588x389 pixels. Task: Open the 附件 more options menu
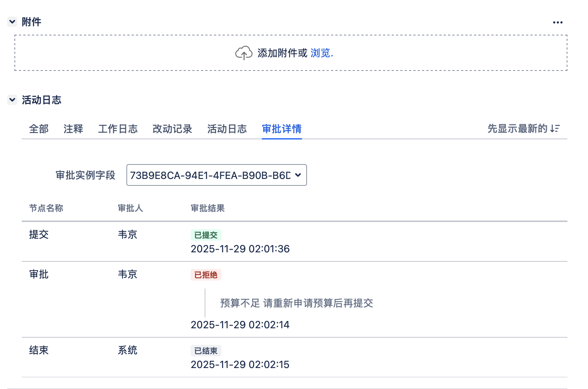557,22
